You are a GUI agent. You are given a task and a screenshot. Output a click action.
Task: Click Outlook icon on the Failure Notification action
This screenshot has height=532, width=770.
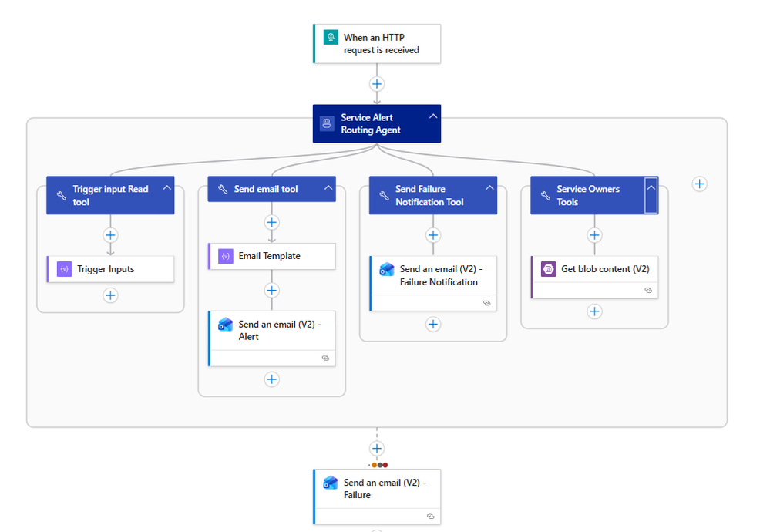coord(387,269)
